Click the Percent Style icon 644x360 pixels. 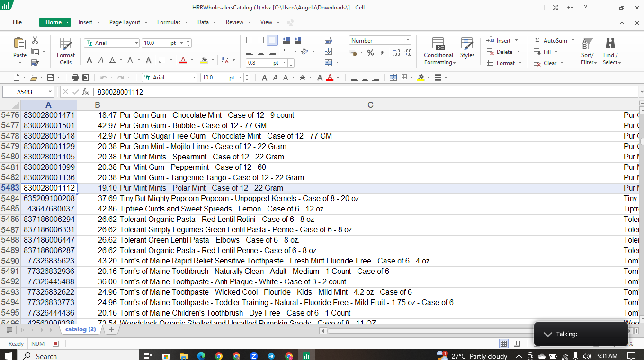370,53
